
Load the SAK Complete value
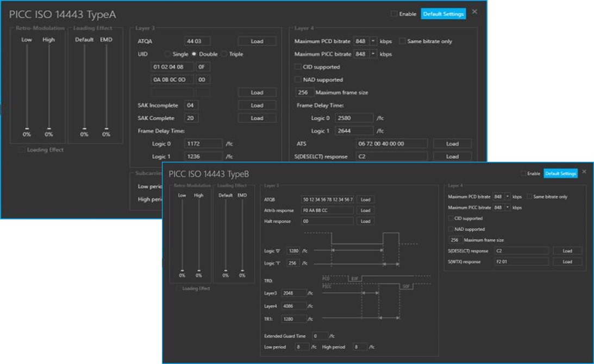tap(257, 118)
